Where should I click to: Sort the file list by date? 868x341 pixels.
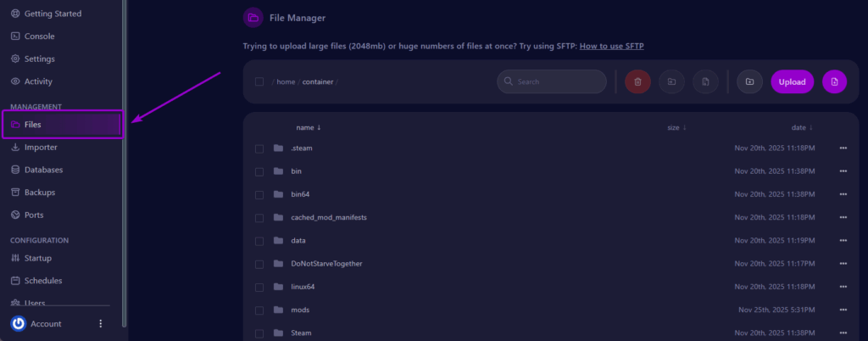pyautogui.click(x=802, y=127)
